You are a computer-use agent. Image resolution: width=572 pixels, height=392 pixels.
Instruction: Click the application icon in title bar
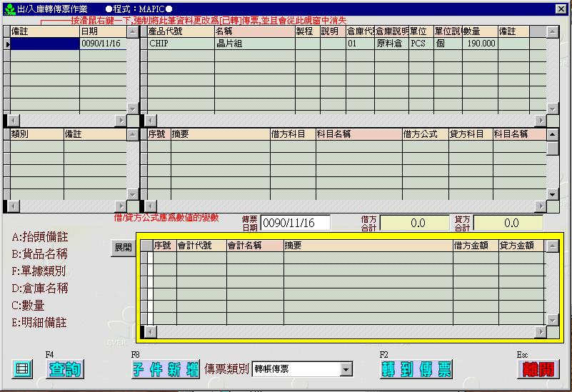coord(9,9)
